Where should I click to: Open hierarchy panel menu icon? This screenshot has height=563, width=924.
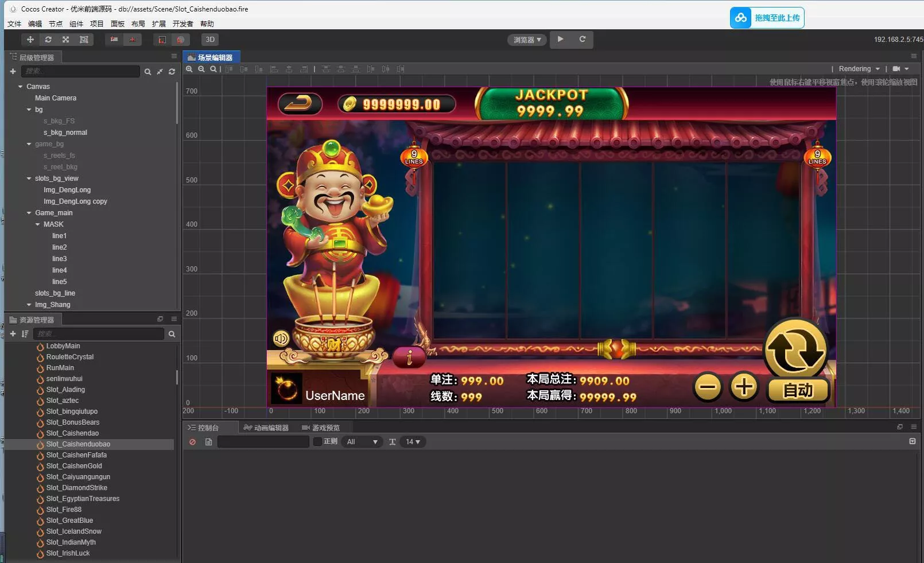pos(174,56)
